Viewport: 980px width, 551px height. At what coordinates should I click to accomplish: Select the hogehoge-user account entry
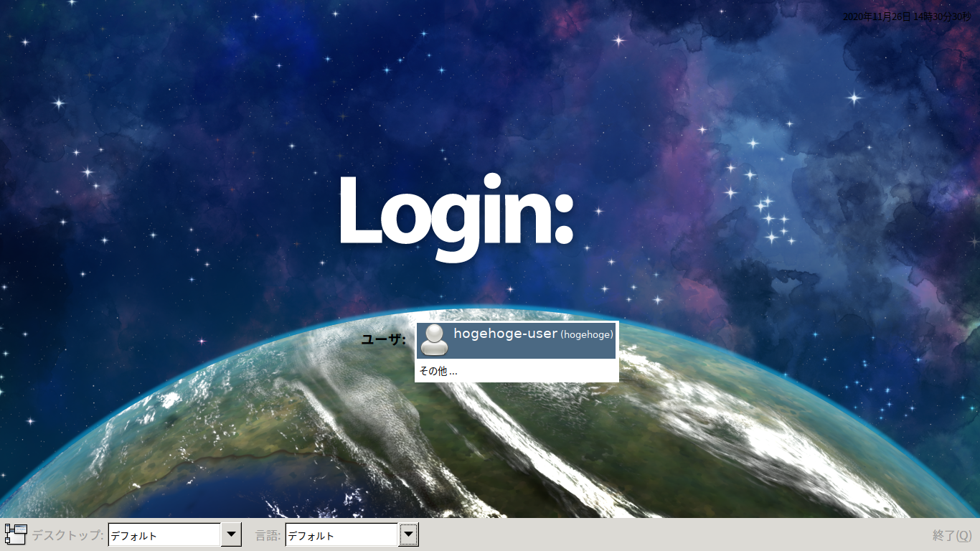517,341
